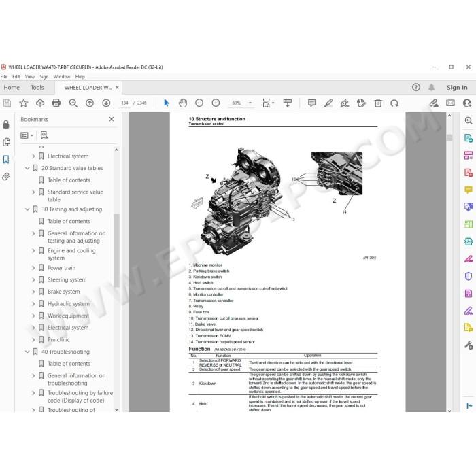Viewport: 476px width, 476px height.
Task: Toggle the Bookmarks navigation panel icon
Action: pyautogui.click(x=6, y=159)
